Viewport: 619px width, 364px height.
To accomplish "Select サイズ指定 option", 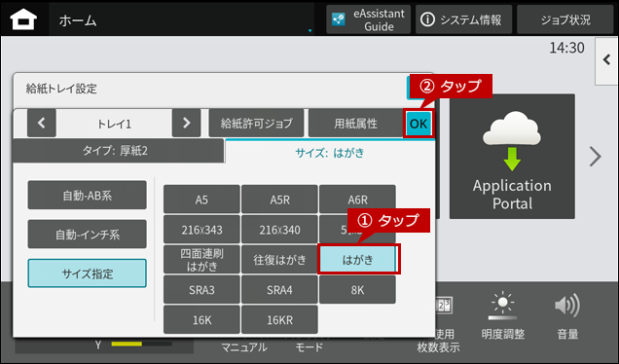I will (88, 273).
